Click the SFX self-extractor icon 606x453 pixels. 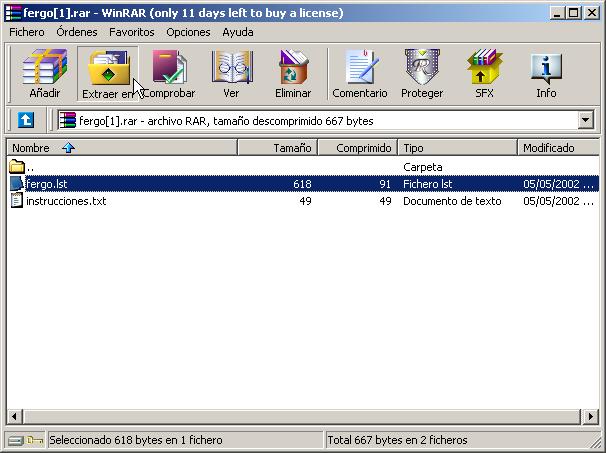point(484,74)
